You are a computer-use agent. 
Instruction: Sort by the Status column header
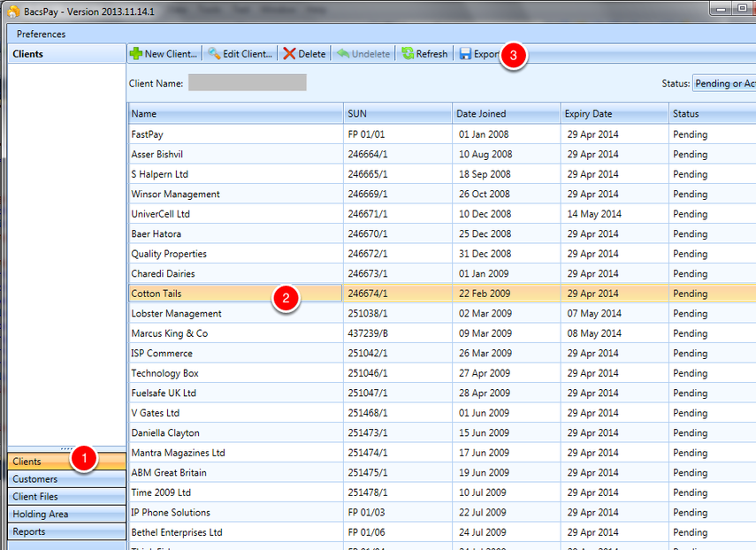coord(713,114)
